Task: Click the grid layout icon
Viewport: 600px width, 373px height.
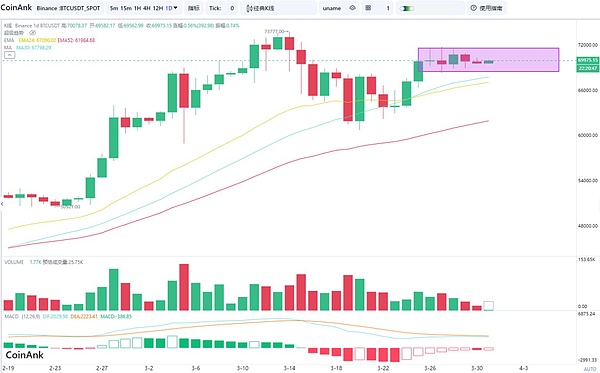Action: (x=368, y=8)
